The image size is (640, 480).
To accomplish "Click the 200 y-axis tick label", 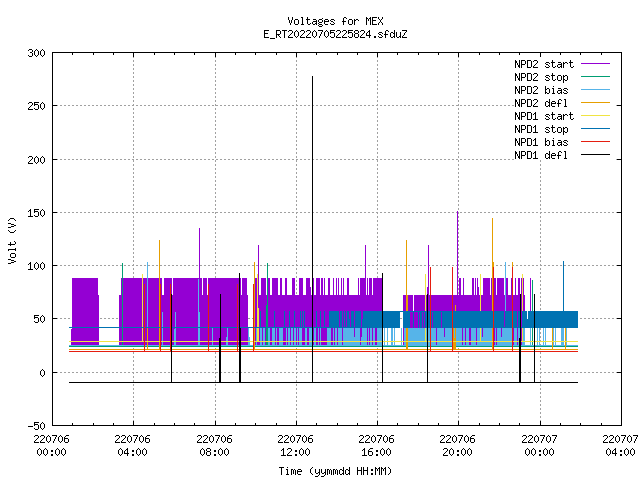I will pos(36,160).
